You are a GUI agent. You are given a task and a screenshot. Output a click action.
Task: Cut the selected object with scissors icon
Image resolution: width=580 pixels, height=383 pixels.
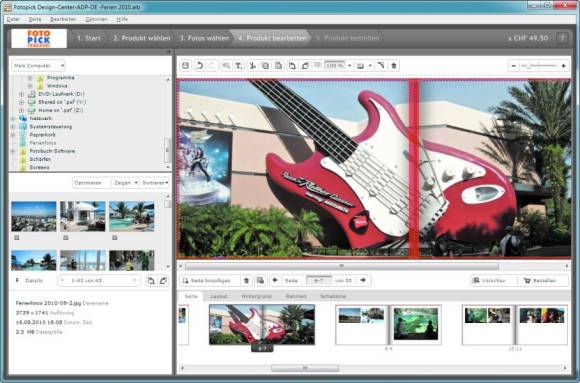click(253, 65)
